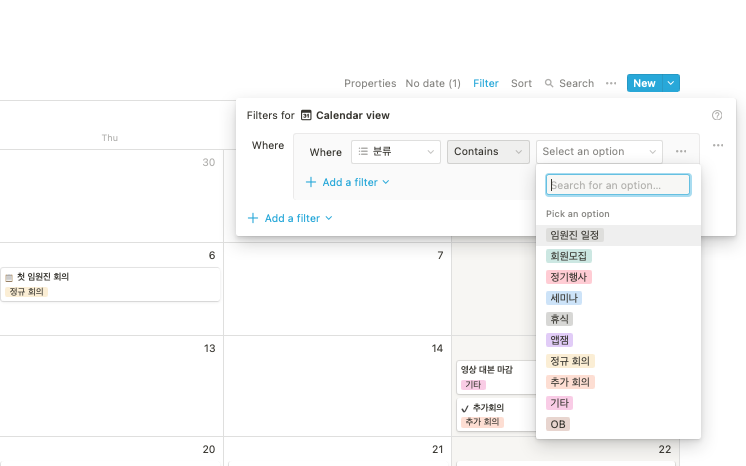Click the inner Add a filter plus
The height and width of the screenshot is (466, 746).
click(x=311, y=182)
